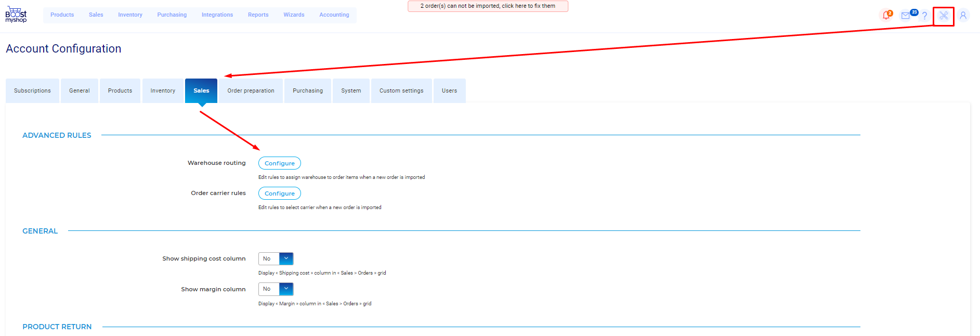Open the user profile icon
Image resolution: width=980 pixels, height=336 pixels.
tap(963, 16)
